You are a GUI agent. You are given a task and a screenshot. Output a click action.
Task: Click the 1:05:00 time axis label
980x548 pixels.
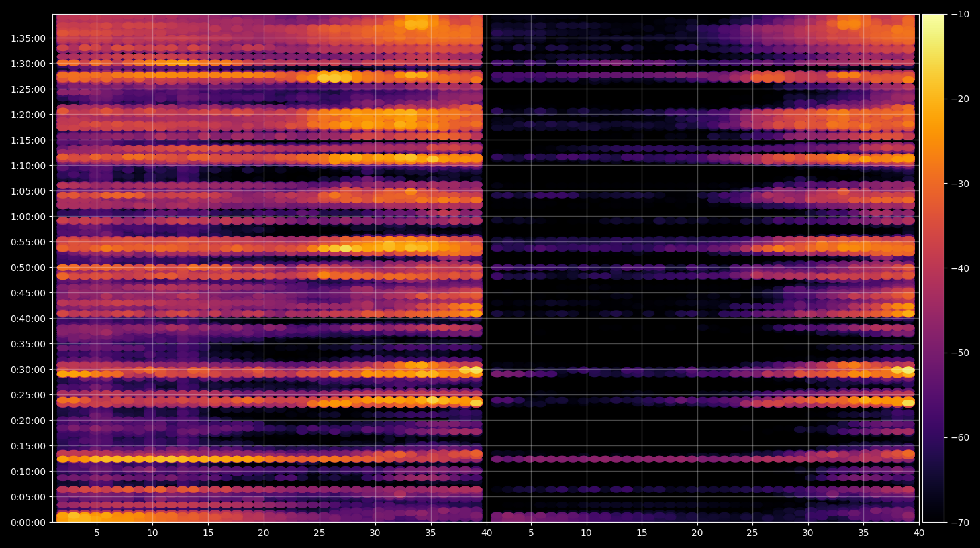tap(28, 191)
